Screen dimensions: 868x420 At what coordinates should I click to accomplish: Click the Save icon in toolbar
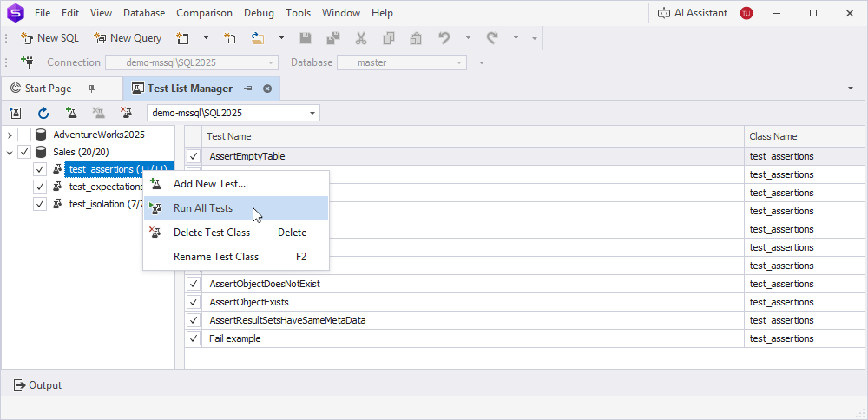click(x=305, y=38)
